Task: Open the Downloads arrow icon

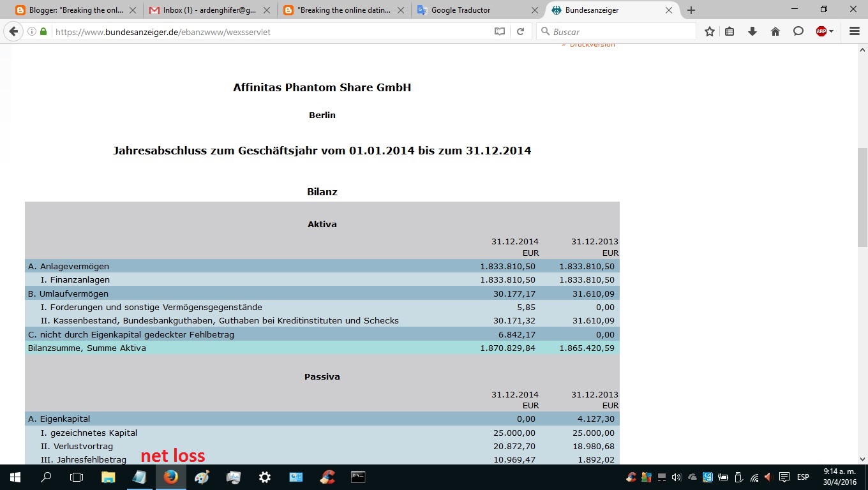Action: coord(752,31)
